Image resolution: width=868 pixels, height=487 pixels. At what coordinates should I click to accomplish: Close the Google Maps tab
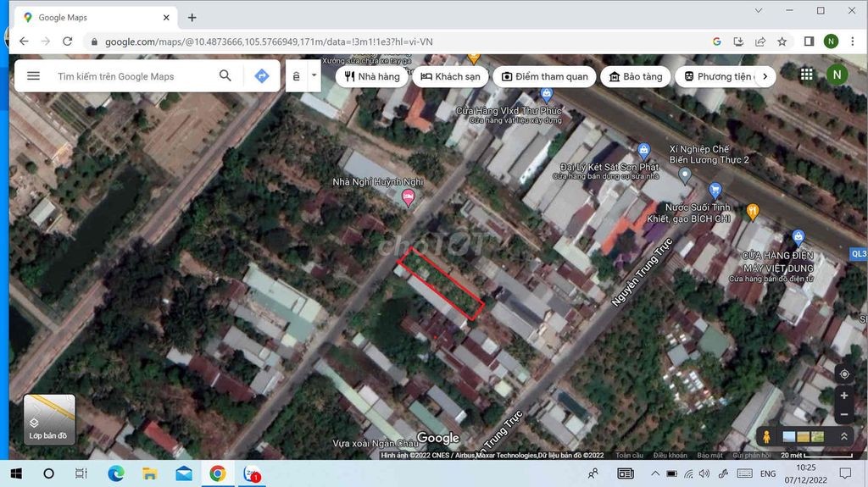[166, 18]
